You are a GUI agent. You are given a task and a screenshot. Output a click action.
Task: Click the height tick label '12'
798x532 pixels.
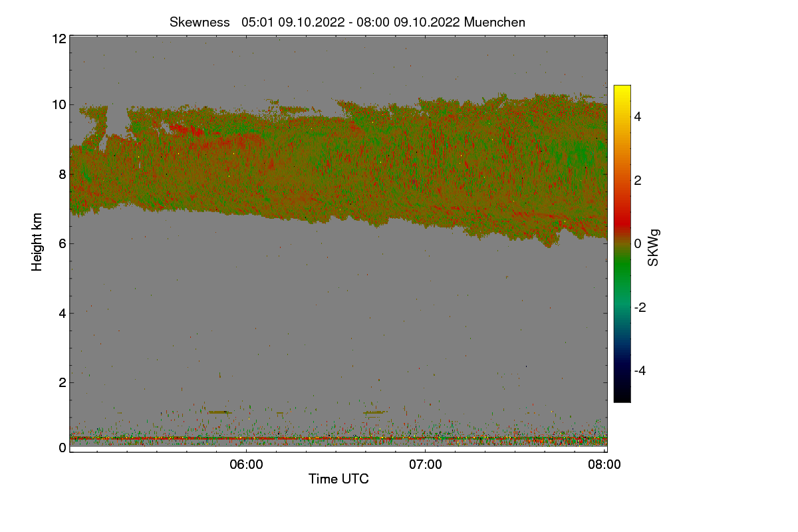pyautogui.click(x=59, y=39)
